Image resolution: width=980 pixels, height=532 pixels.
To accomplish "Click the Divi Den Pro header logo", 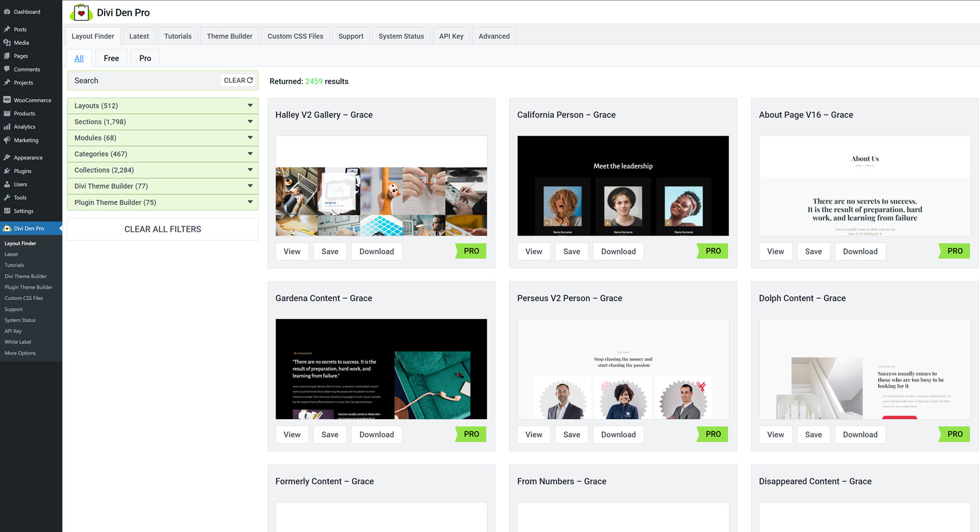I will pyautogui.click(x=81, y=12).
